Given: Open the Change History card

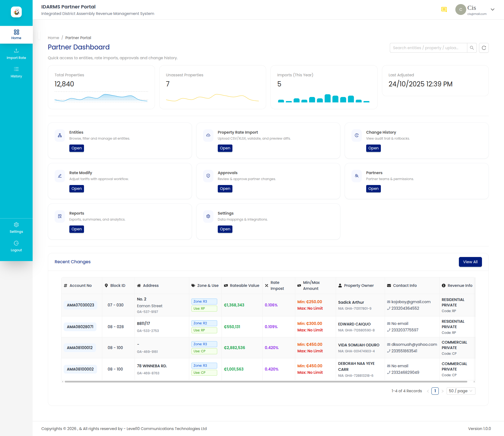Looking at the screenshot, I should pyautogui.click(x=374, y=148).
